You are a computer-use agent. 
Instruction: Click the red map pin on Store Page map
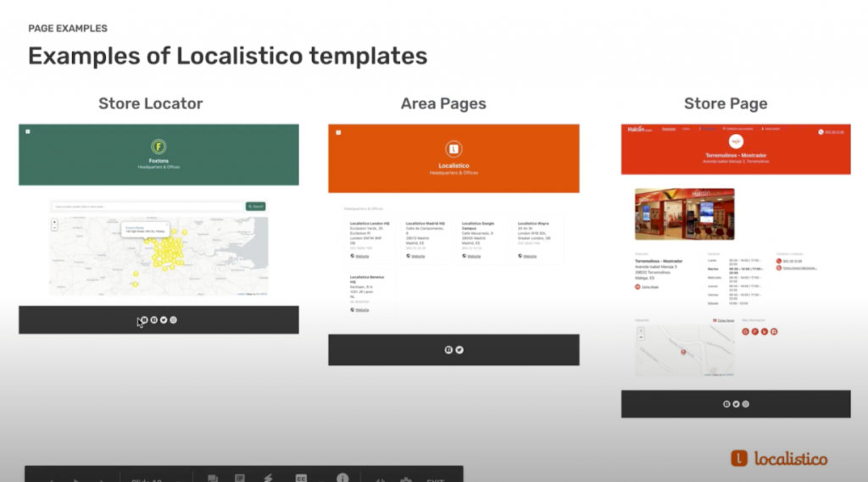pos(683,350)
